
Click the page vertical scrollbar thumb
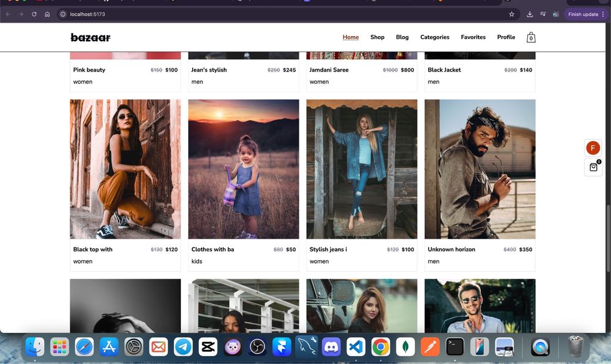click(609, 238)
